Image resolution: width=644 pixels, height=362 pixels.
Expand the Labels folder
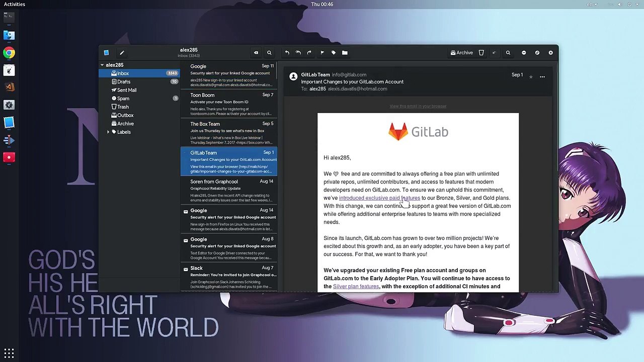[108, 132]
